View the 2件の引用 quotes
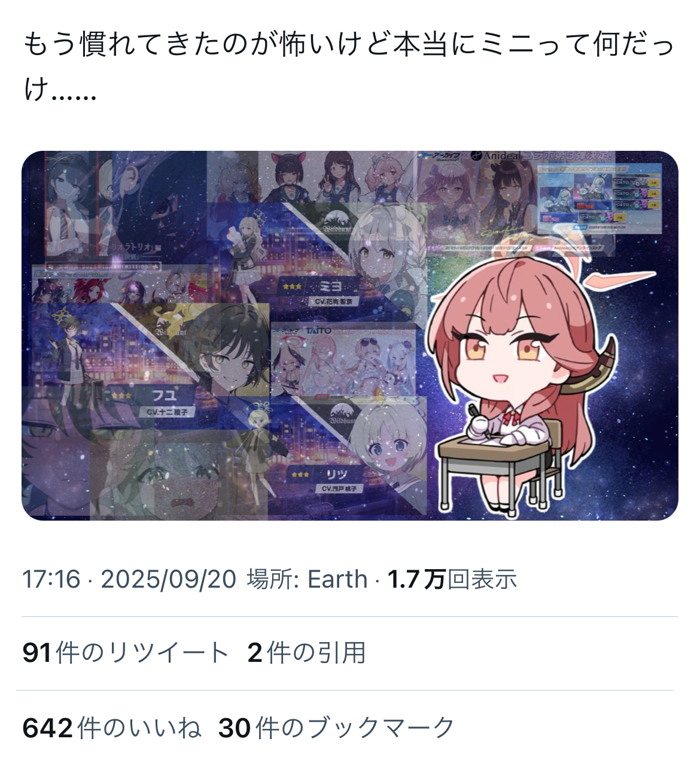This screenshot has width=700, height=763. [x=306, y=653]
